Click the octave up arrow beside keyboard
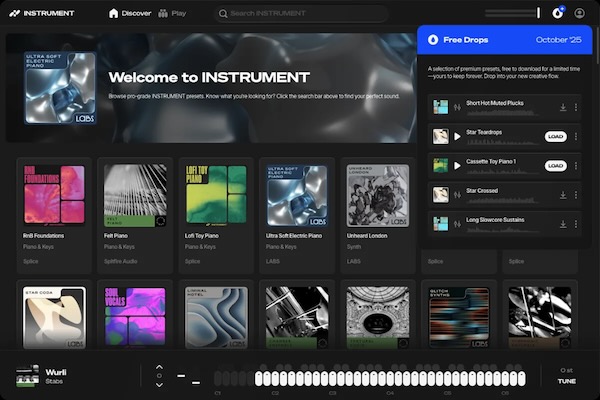 pos(158,367)
